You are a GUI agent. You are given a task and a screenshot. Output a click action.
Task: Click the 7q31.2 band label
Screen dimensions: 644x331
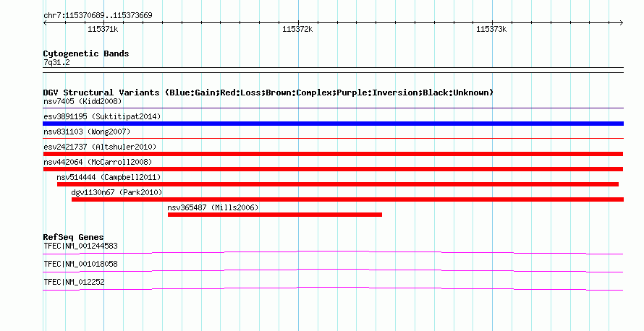point(56,63)
